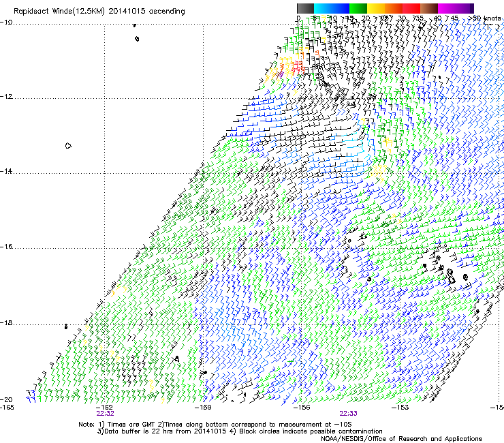The width and height of the screenshot is (504, 443).
Task: Select the -10 latitude axis label
Action: [6, 22]
